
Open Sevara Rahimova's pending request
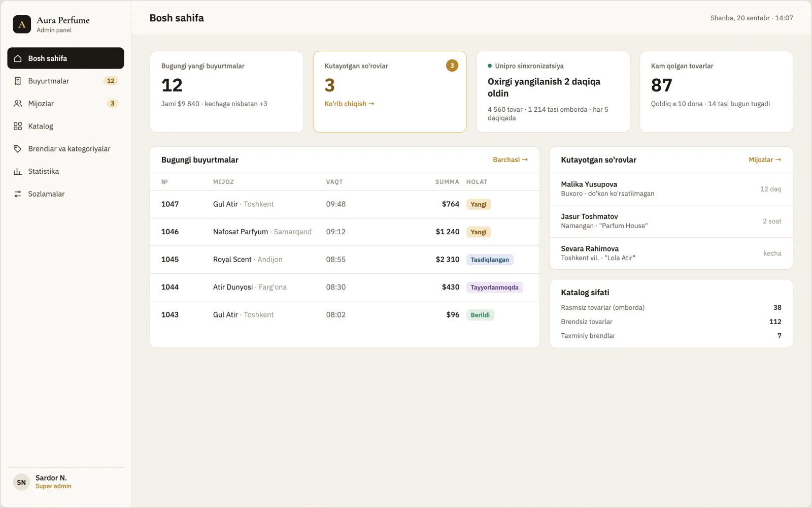coord(671,253)
